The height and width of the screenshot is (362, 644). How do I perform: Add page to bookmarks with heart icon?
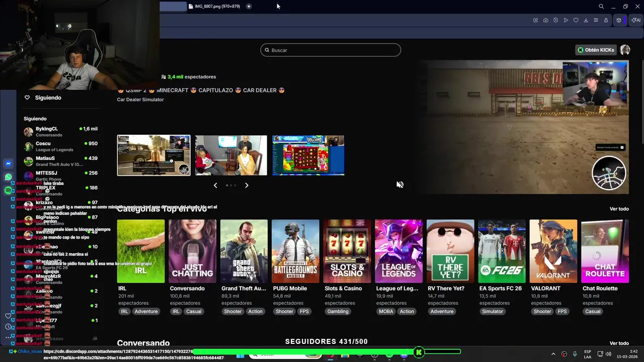click(x=576, y=20)
